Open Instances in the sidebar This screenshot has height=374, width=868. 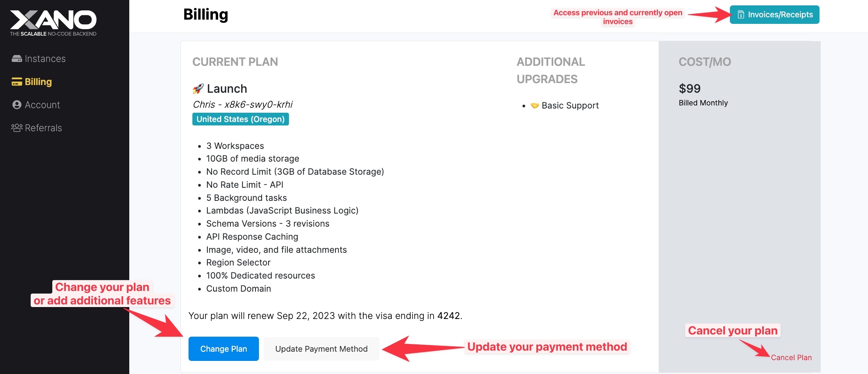(x=38, y=58)
